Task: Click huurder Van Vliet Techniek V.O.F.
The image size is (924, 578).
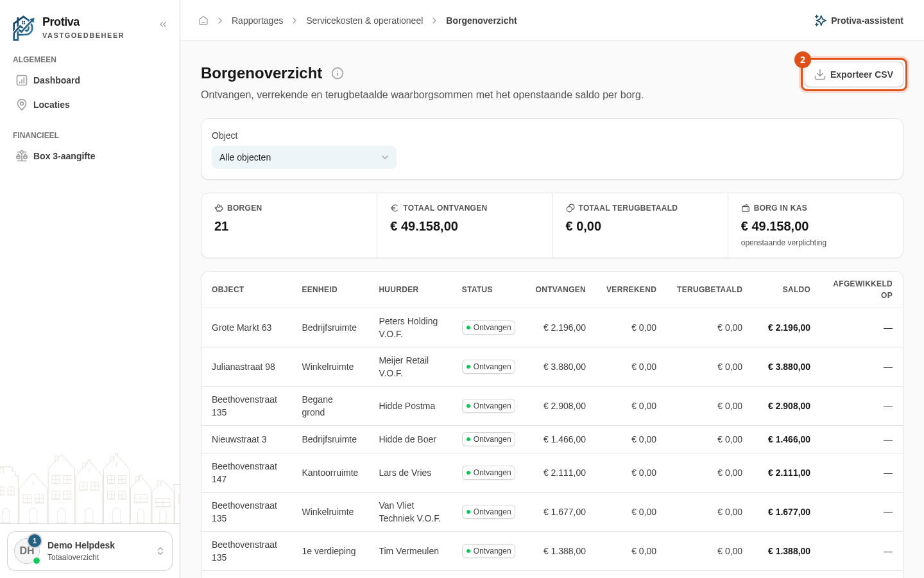Action: (x=409, y=512)
